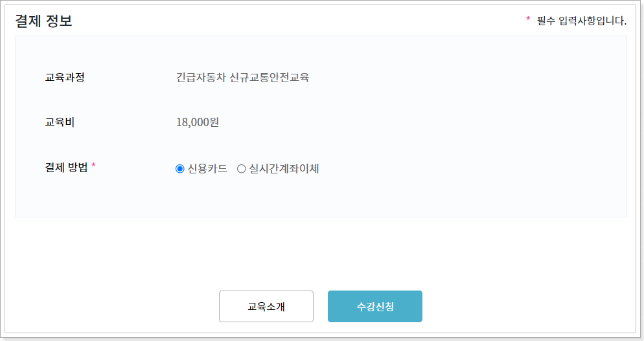This screenshot has height=341, width=644.
Task: Click the red asterisk before 필수 입력사항입니다
Action: (x=528, y=19)
